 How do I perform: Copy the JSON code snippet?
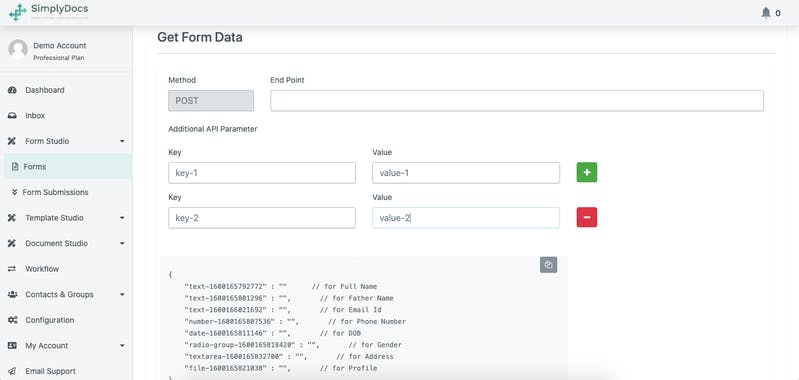(x=548, y=265)
